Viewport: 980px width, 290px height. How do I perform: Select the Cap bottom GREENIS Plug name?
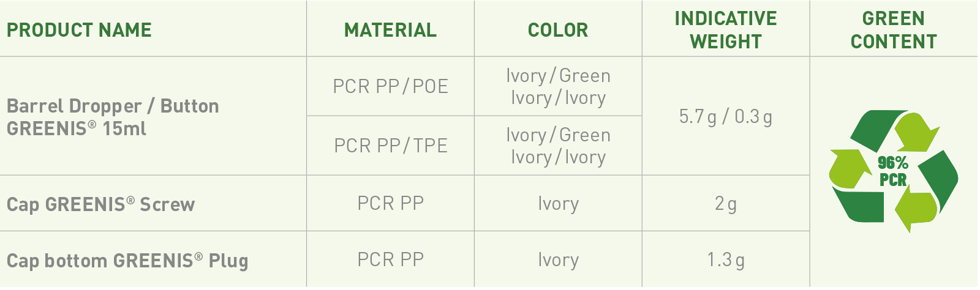coord(127,261)
